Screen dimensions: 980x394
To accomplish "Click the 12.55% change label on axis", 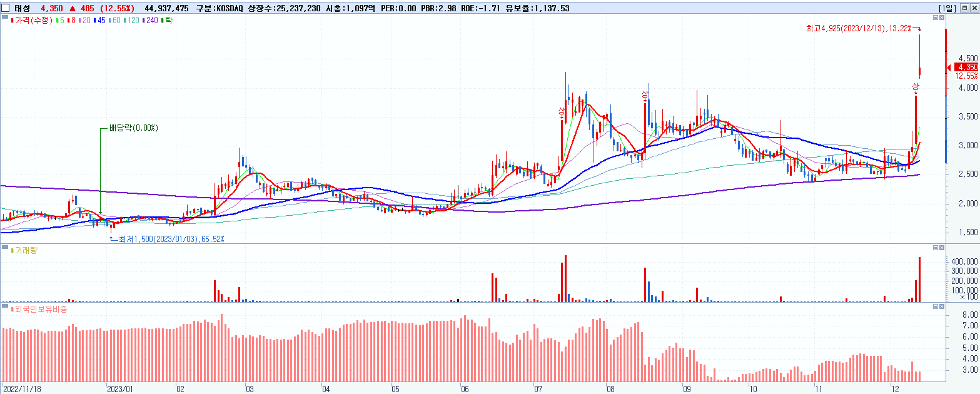I will tap(966, 76).
